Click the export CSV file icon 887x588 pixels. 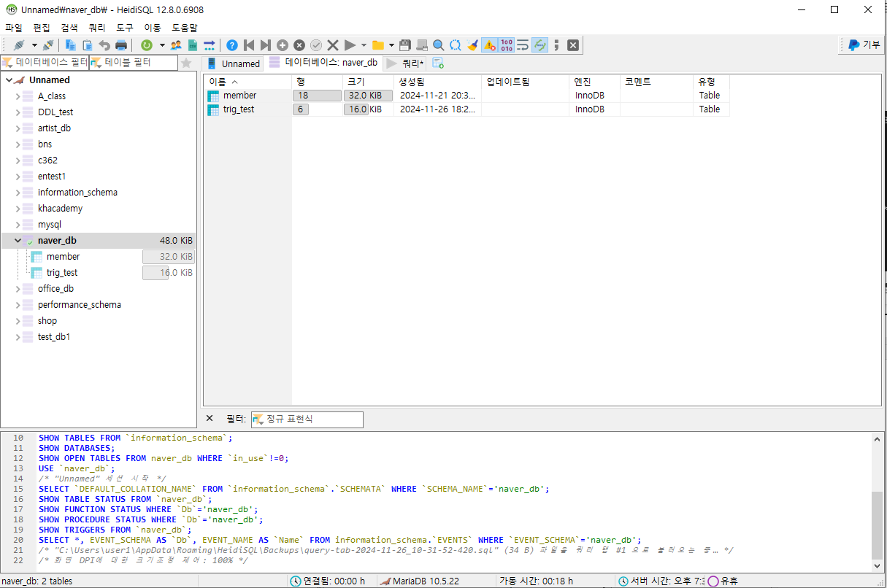pyautogui.click(x=193, y=45)
